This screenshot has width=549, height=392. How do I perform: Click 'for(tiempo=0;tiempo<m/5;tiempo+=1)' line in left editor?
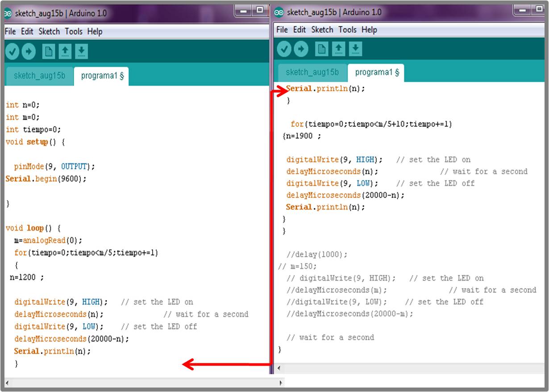[x=86, y=253]
